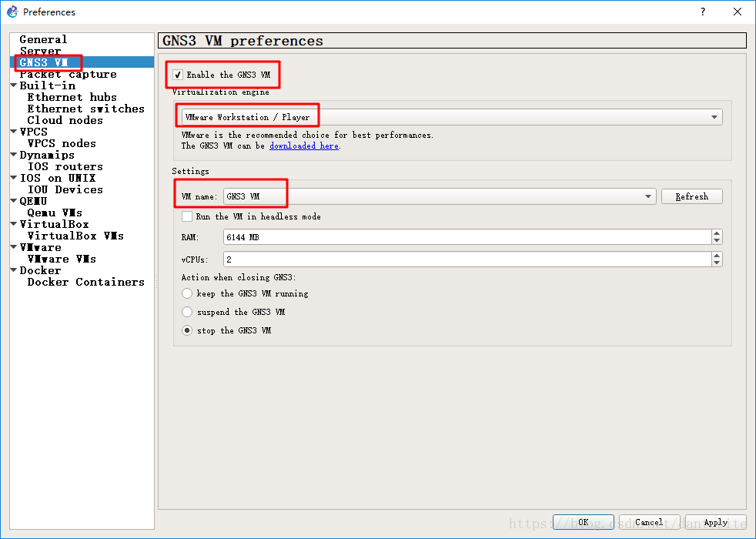This screenshot has height=539, width=756.
Task: Open IOU Devices settings
Action: point(65,190)
